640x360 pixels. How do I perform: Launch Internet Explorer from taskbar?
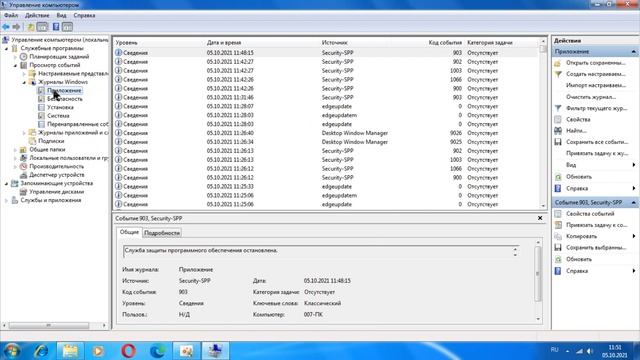click(x=41, y=351)
